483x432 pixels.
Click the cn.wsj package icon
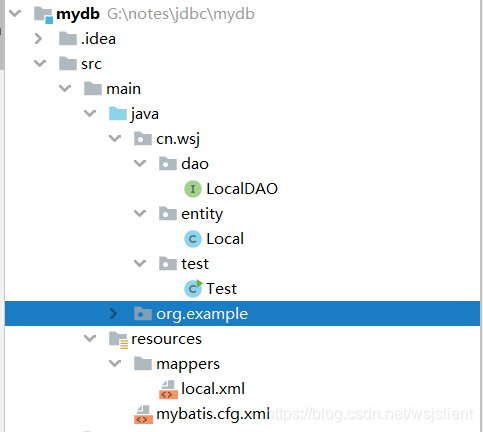pos(143,138)
